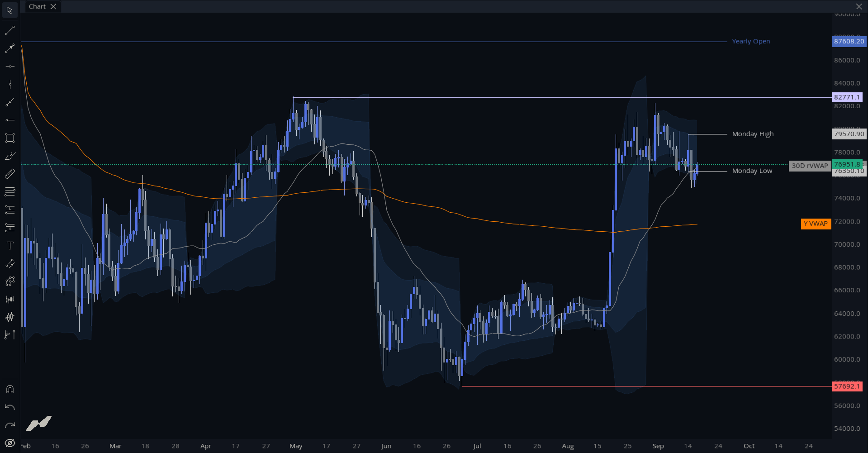This screenshot has width=868, height=453.
Task: Select the rectangle drawing tool
Action: click(x=9, y=138)
